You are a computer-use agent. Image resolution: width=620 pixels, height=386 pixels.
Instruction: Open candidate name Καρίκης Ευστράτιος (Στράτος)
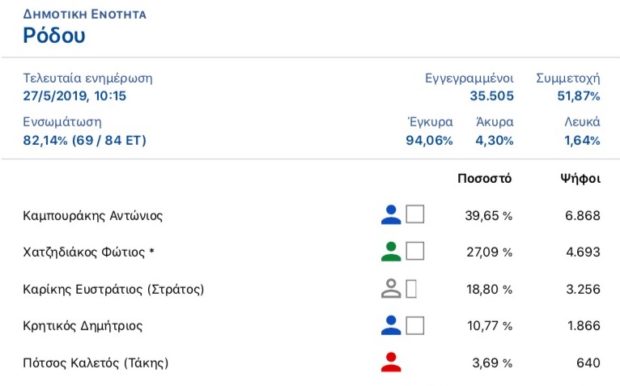tap(113, 289)
